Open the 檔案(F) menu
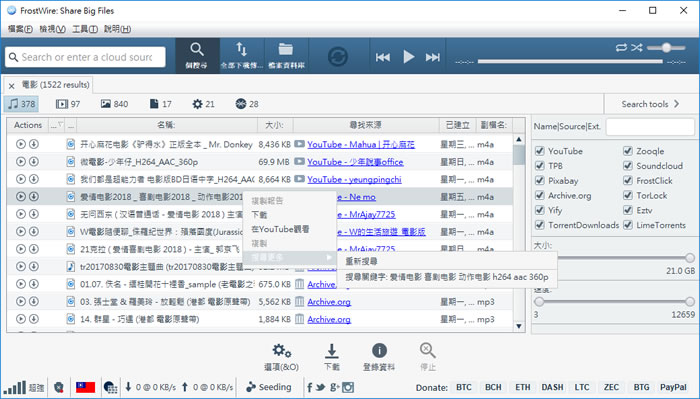Viewport: 700px width, 399px height. (x=20, y=29)
